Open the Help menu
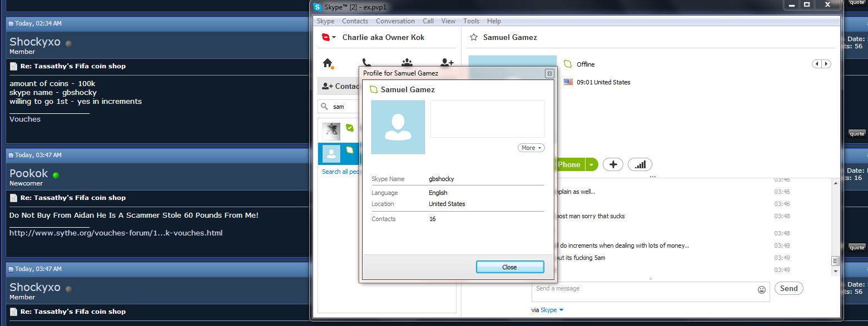The image size is (868, 326). click(494, 21)
